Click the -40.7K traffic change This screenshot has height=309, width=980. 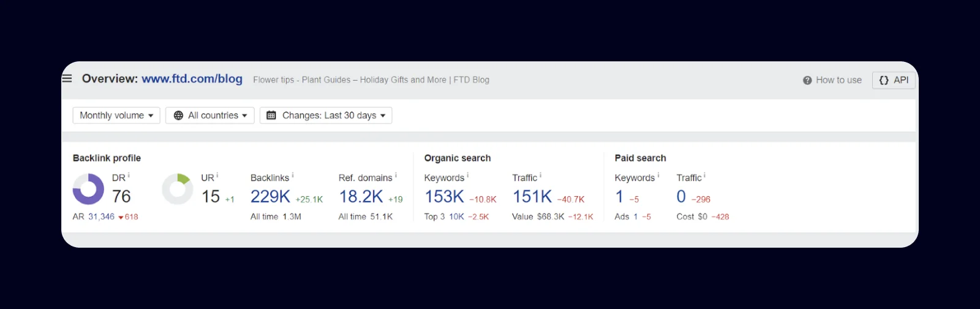click(571, 199)
